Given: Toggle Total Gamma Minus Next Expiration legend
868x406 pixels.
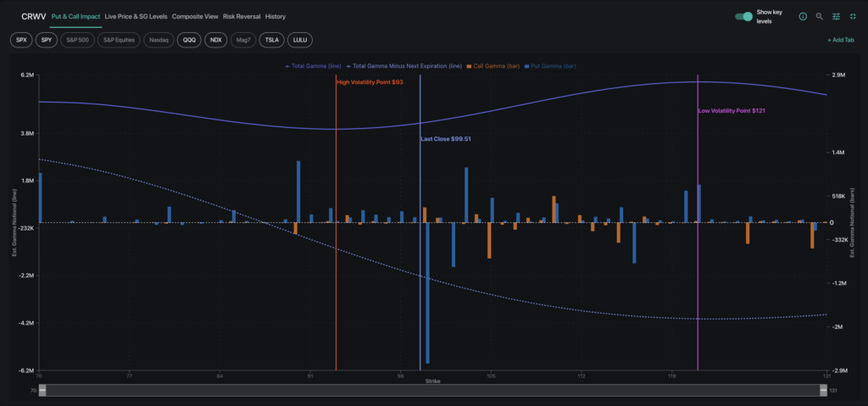Looking at the screenshot, I should (404, 65).
